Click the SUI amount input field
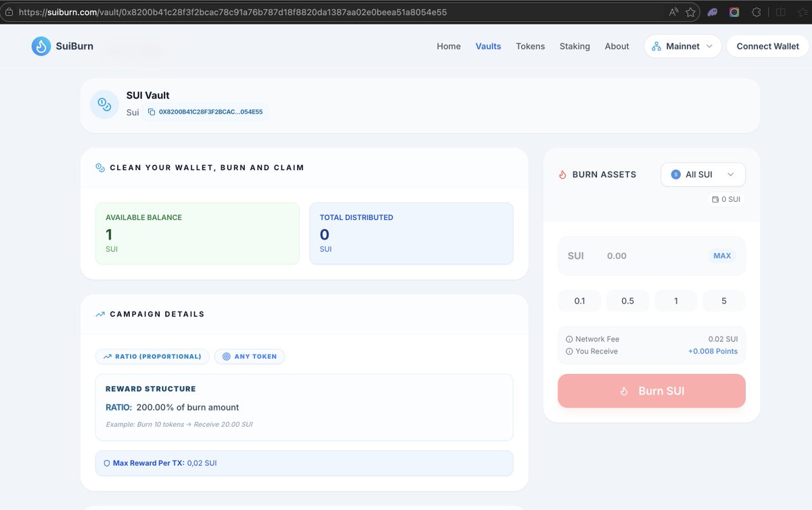This screenshot has height=510, width=812. coord(652,256)
